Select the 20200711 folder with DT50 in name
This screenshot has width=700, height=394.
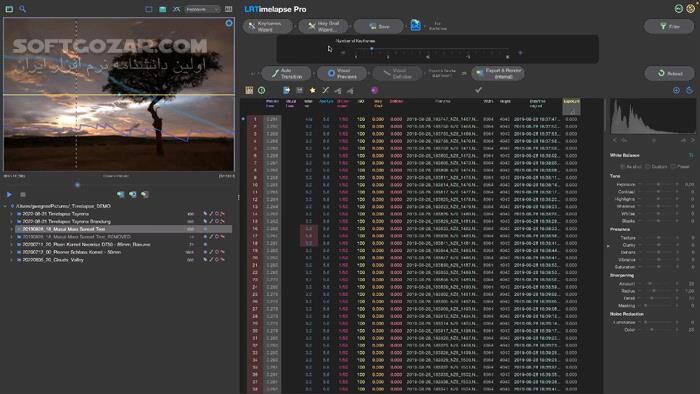123,245
